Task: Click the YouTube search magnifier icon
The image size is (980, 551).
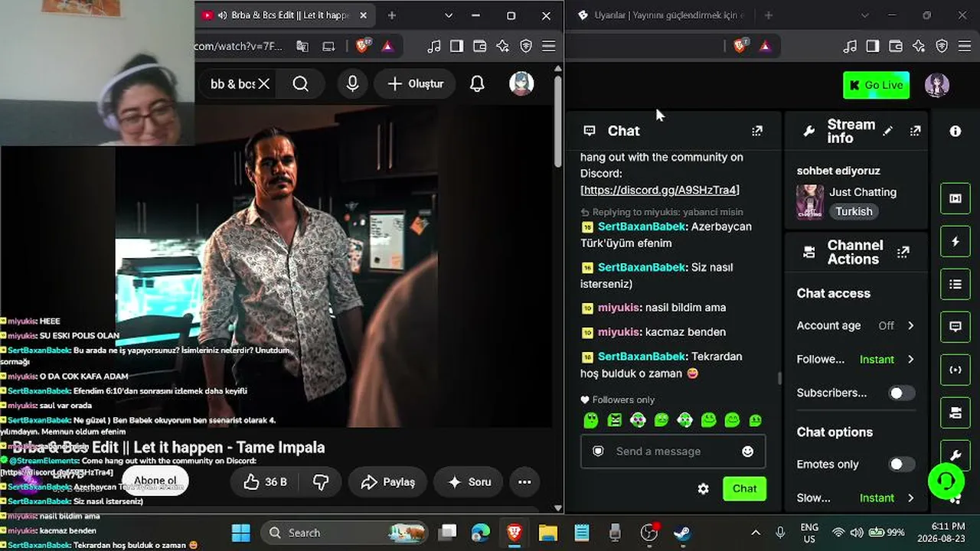Action: [301, 84]
